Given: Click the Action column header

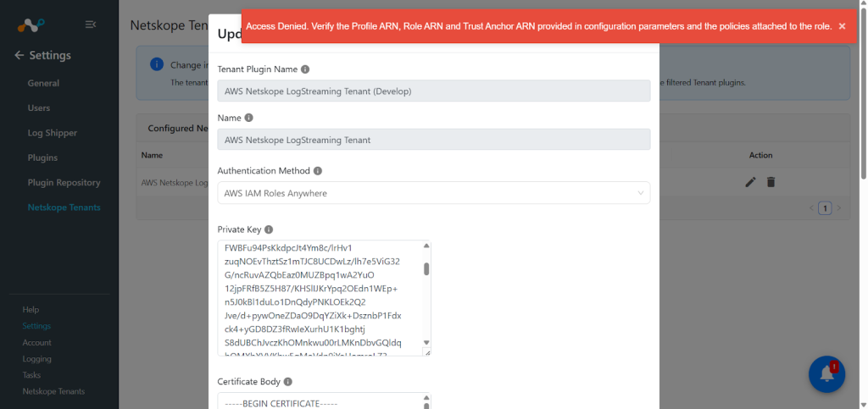Looking at the screenshot, I should [x=760, y=155].
